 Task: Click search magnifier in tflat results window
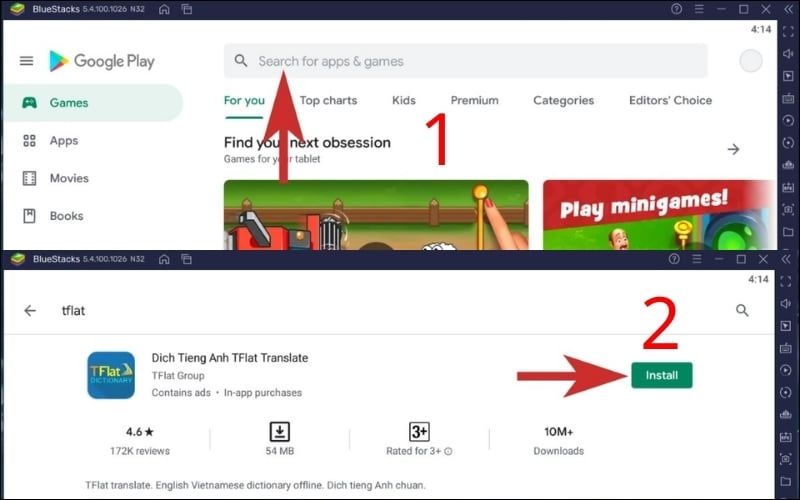pos(742,310)
